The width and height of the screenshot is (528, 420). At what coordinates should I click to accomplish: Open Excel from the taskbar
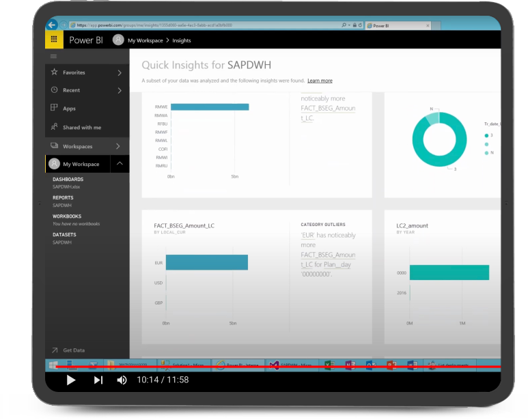point(329,365)
